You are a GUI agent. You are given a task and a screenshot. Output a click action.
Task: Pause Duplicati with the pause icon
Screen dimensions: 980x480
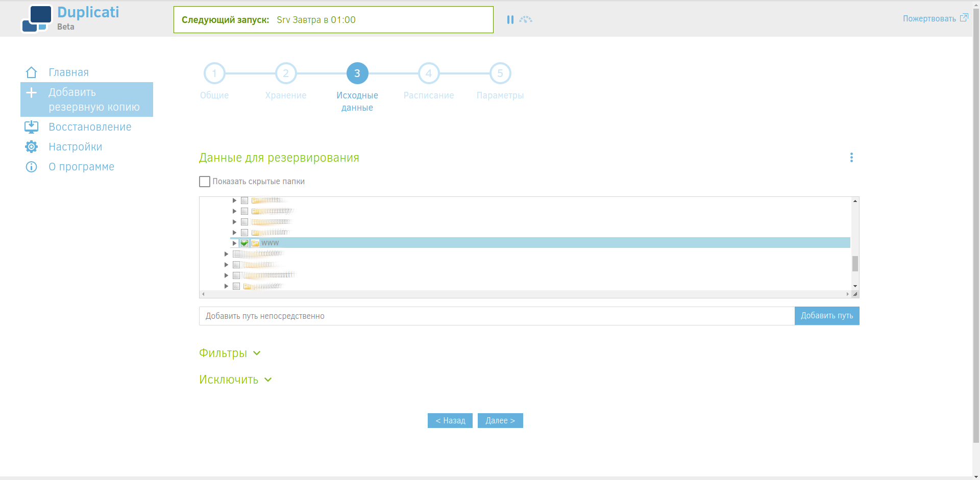click(x=510, y=19)
